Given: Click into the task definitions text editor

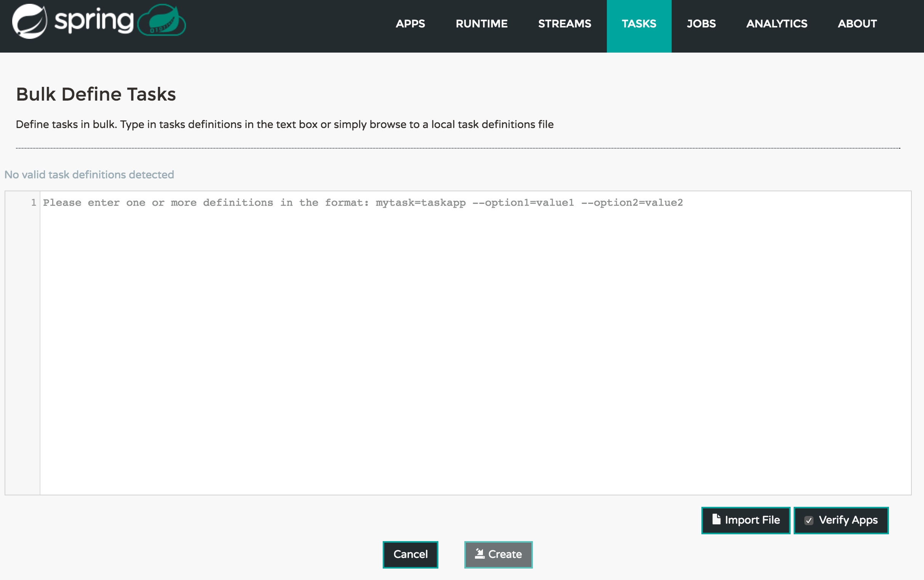Looking at the screenshot, I should click(475, 345).
